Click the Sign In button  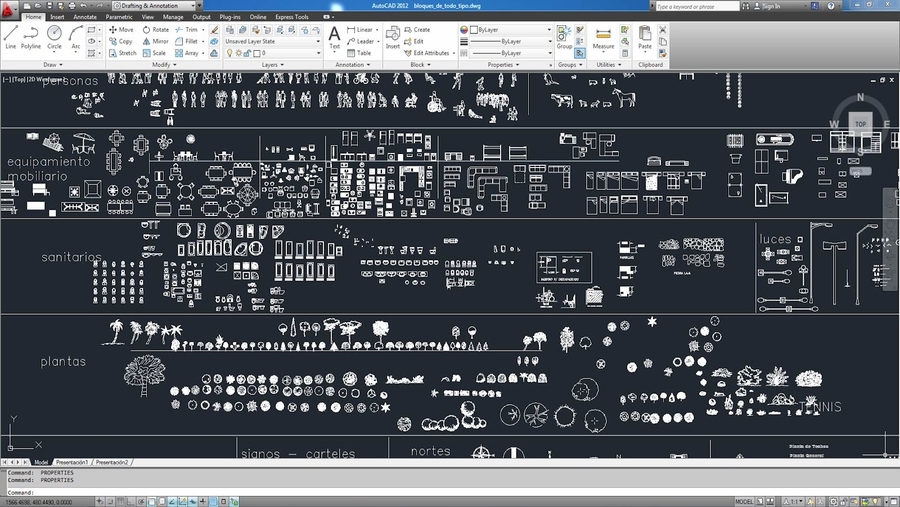click(770, 5)
